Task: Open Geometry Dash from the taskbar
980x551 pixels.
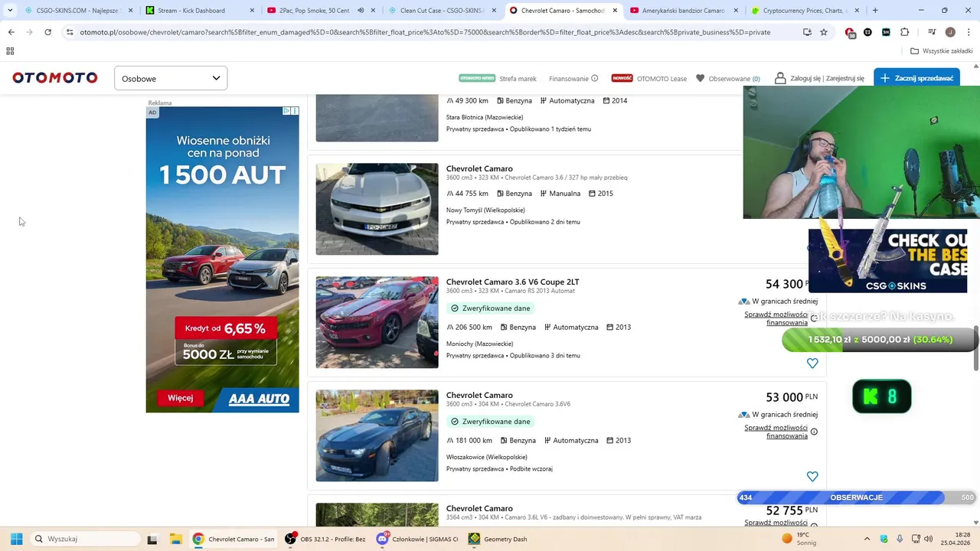Action: 498,539
